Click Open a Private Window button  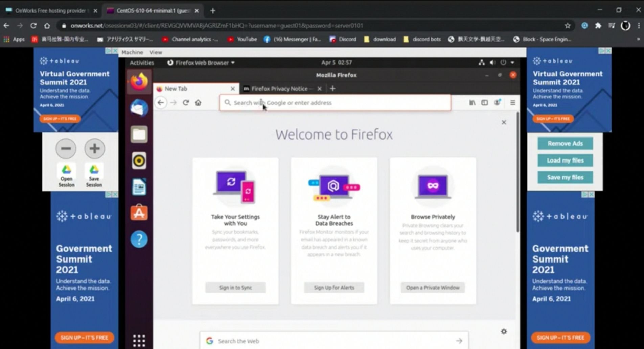pos(433,288)
